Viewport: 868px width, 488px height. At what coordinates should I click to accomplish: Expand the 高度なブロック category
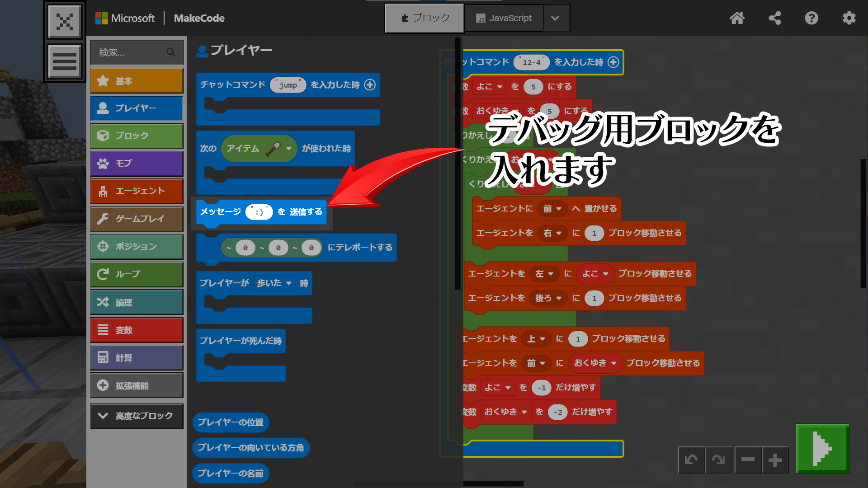[137, 416]
